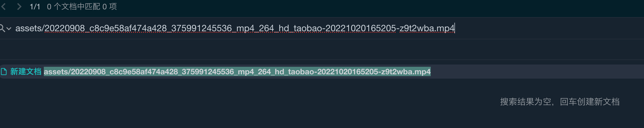Go to the next search result page
644x128 pixels.
click(x=19, y=7)
